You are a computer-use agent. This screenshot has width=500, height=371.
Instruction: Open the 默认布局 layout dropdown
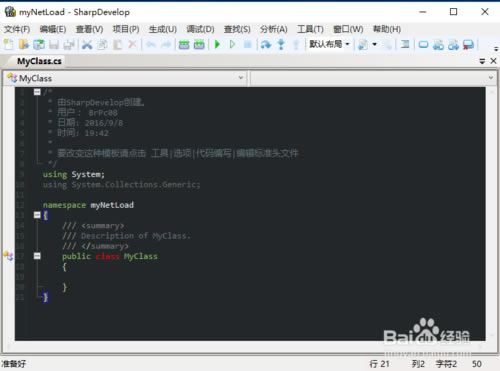click(329, 44)
